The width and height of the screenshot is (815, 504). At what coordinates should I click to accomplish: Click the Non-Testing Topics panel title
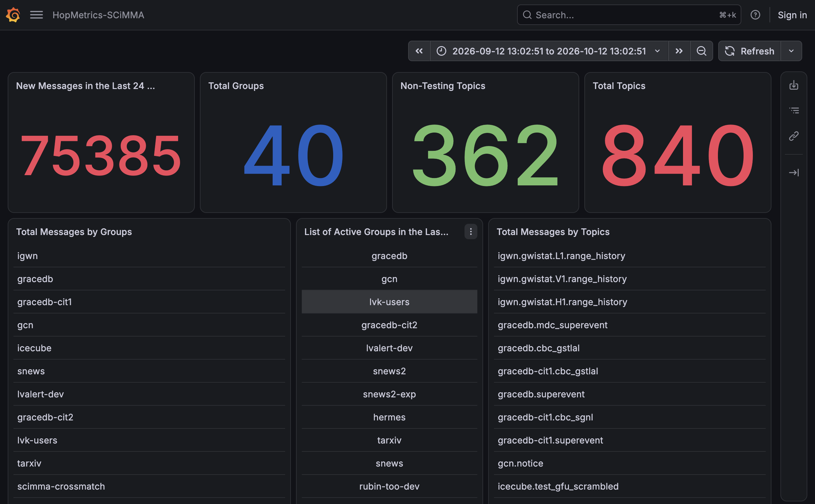(442, 86)
